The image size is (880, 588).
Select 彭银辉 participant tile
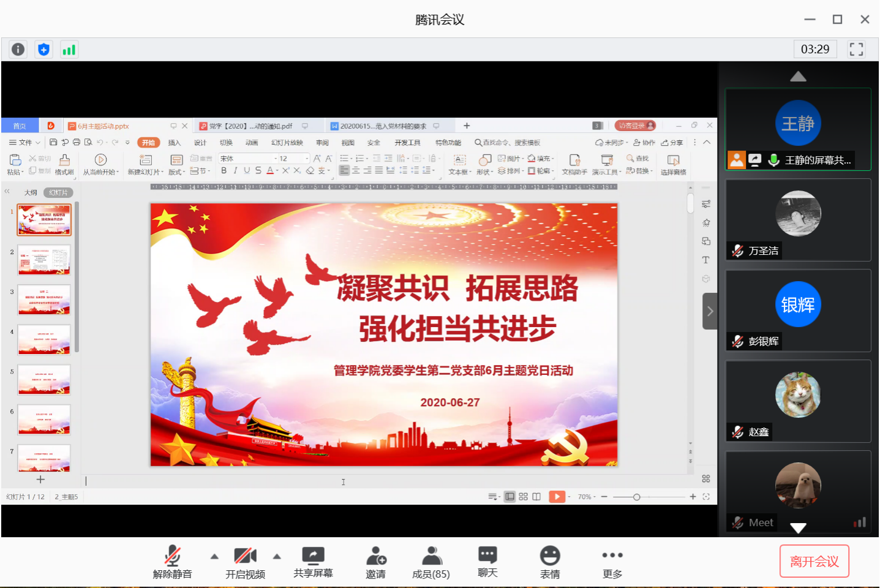[798, 311]
